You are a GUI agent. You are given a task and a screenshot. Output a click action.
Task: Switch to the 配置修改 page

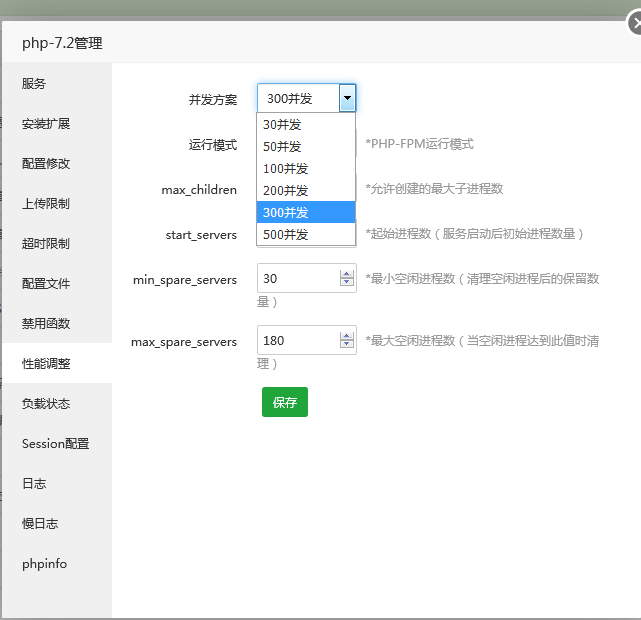46,164
